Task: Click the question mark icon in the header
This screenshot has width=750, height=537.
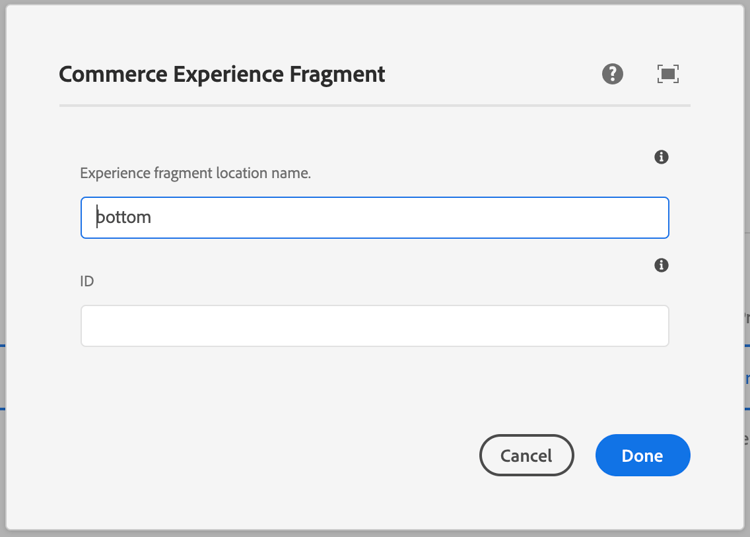Action: (x=613, y=73)
